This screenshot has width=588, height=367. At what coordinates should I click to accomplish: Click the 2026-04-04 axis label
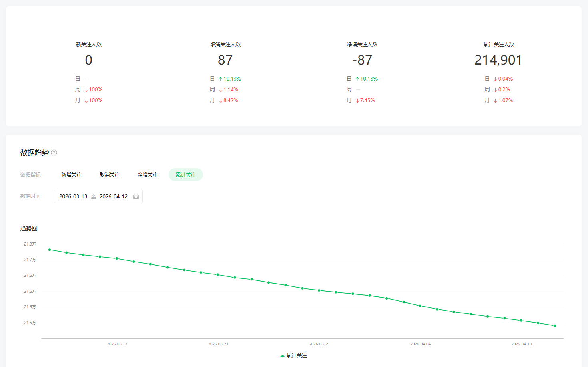[x=421, y=344]
